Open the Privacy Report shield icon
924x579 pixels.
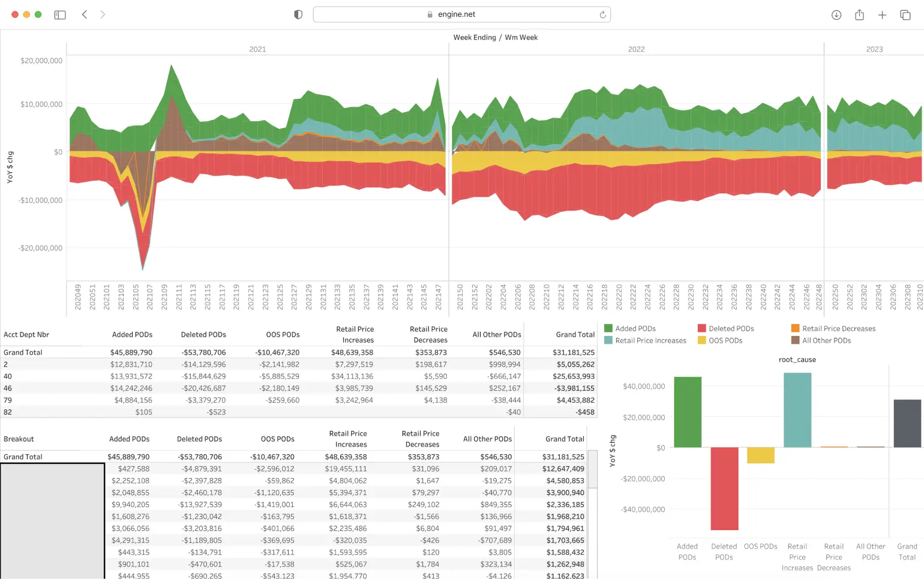[298, 14]
